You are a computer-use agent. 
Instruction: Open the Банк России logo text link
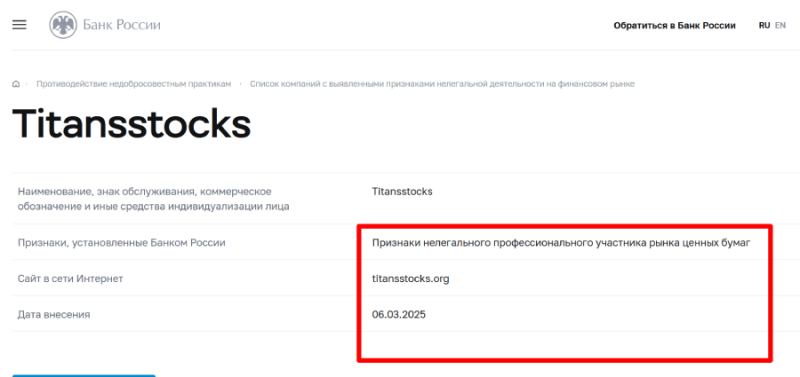pyautogui.click(x=121, y=24)
